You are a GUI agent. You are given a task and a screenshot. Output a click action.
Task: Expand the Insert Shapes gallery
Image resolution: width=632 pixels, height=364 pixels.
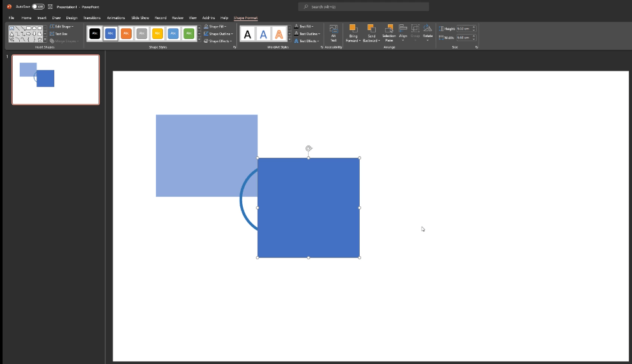coord(45,40)
